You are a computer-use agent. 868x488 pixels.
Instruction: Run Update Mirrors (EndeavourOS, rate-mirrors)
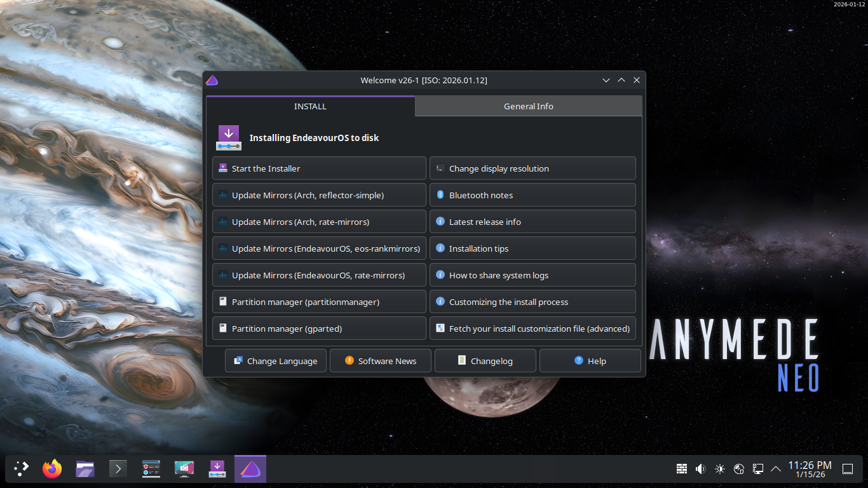(319, 275)
